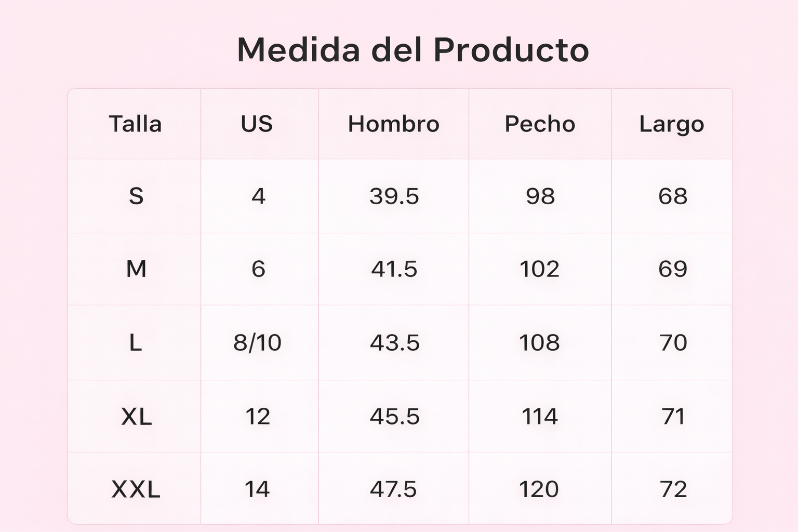This screenshot has width=798, height=532.
Task: Click the 43.5 Hombro measurement
Action: (x=394, y=343)
